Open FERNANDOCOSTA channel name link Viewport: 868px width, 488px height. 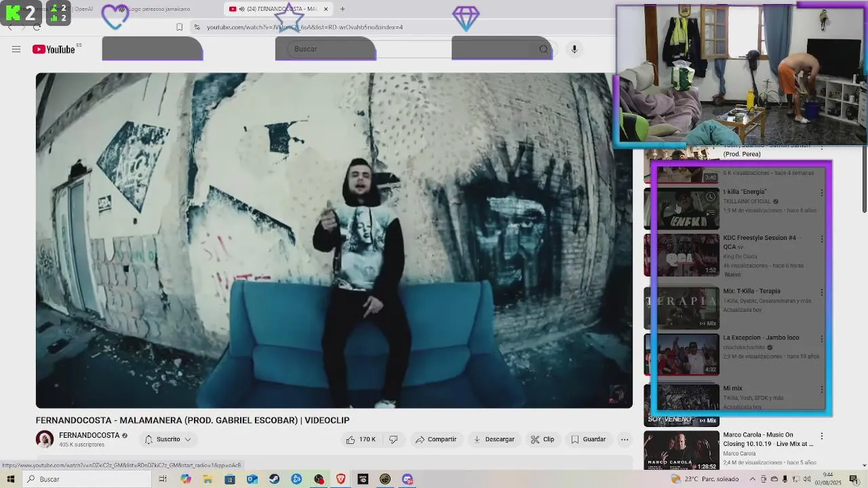coord(89,435)
